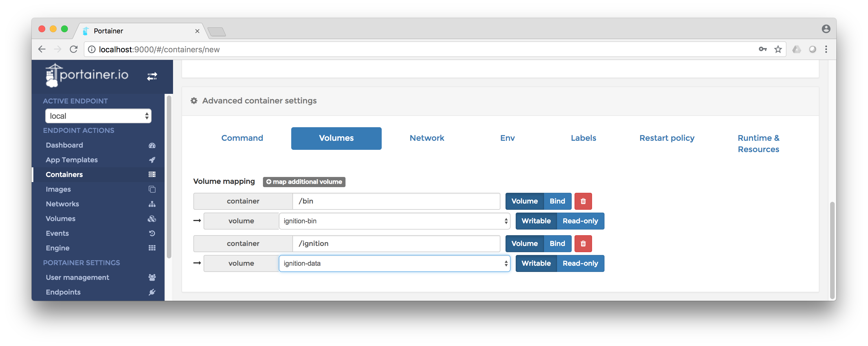Click the site info icon beside the URL
The image size is (868, 346).
click(91, 49)
